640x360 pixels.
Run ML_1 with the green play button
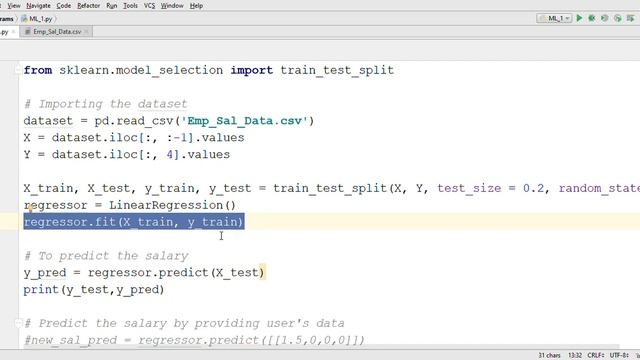(x=579, y=18)
